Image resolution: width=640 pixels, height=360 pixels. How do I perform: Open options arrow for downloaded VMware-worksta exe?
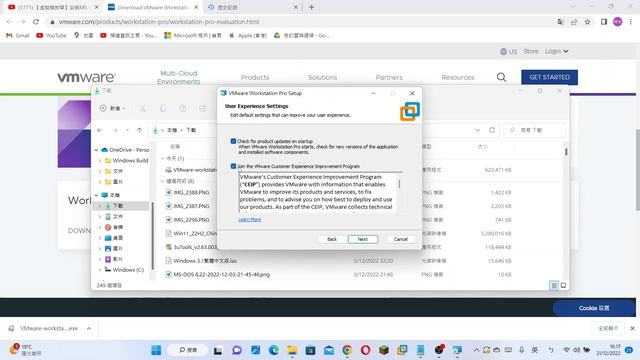coord(89,328)
